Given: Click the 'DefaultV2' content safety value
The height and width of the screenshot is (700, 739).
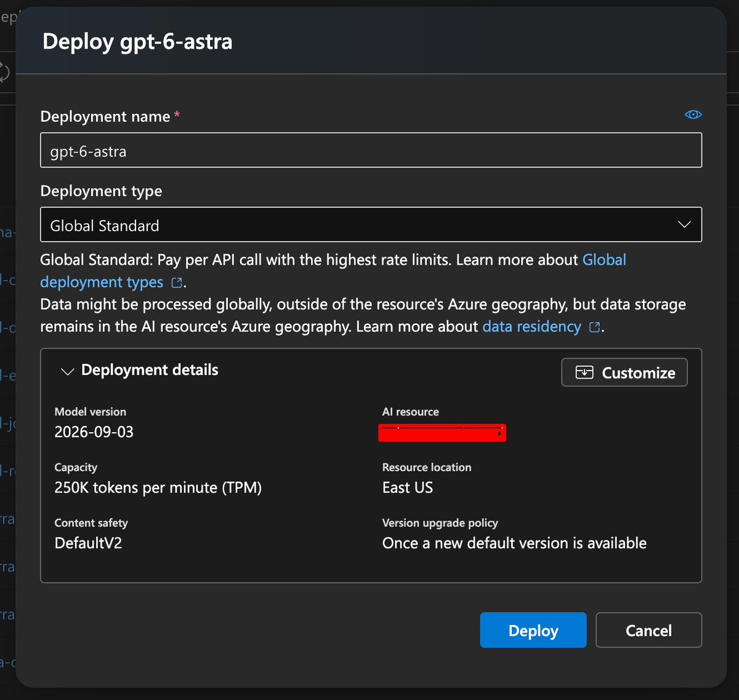Looking at the screenshot, I should 88,543.
